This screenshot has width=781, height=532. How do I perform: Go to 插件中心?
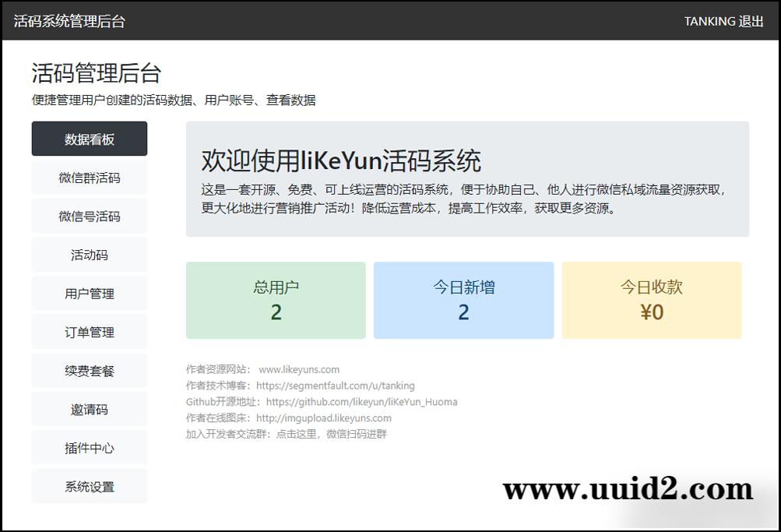pyautogui.click(x=90, y=448)
